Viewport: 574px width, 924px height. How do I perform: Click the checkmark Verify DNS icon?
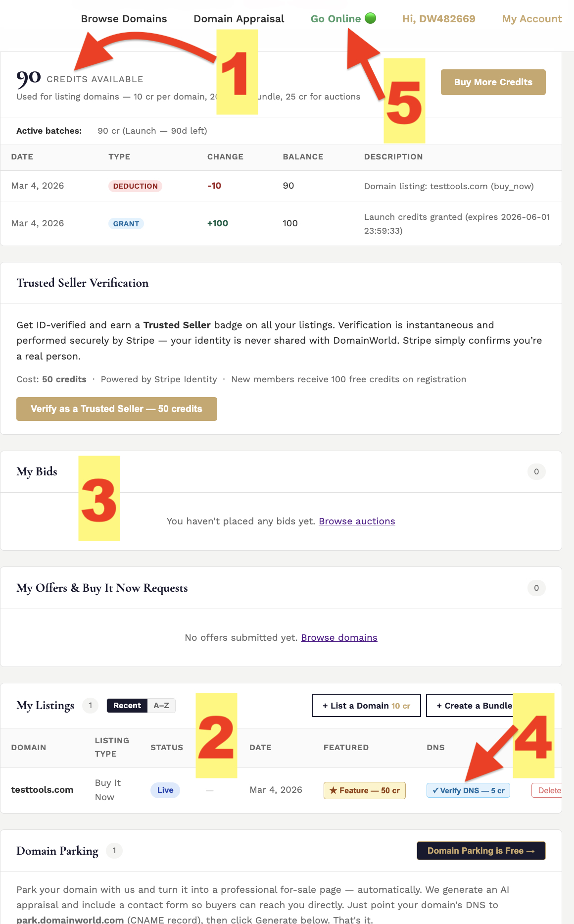click(x=435, y=790)
